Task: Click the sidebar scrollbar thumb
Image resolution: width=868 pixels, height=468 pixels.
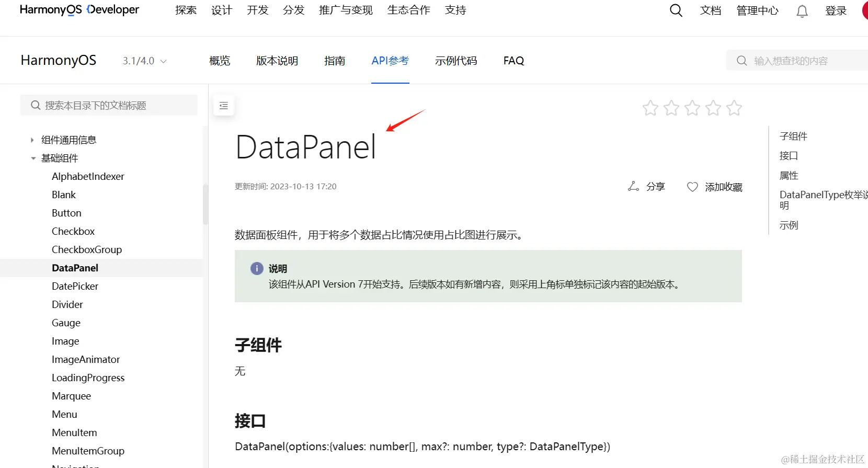Action: [x=205, y=204]
